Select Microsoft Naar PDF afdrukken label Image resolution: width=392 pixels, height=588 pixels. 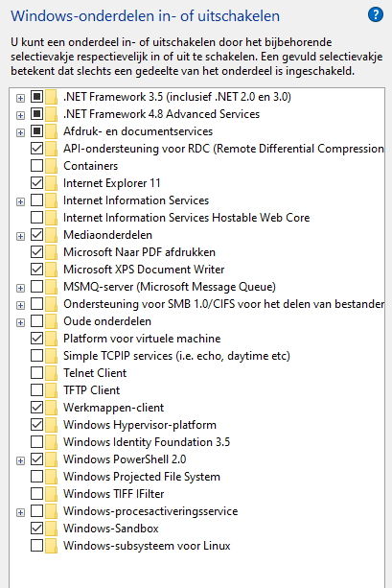[139, 252]
